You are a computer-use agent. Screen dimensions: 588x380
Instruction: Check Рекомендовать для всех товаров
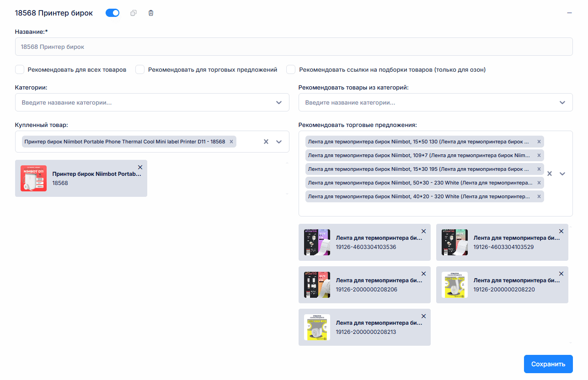[20, 69]
